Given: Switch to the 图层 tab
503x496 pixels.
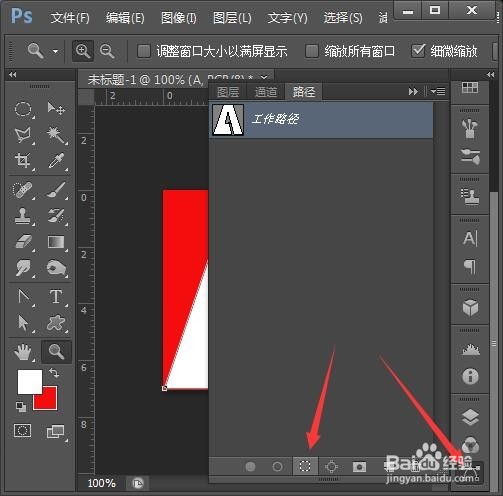Looking at the screenshot, I should [228, 92].
